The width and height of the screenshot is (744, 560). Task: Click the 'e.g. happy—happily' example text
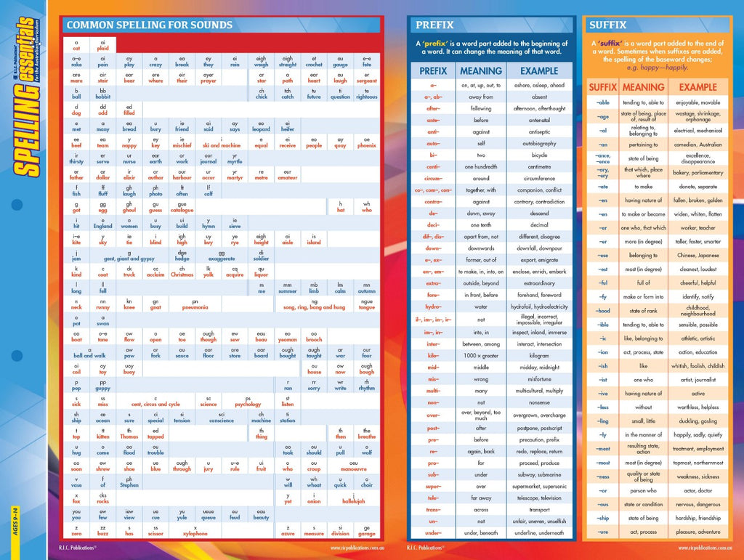[x=657, y=68]
